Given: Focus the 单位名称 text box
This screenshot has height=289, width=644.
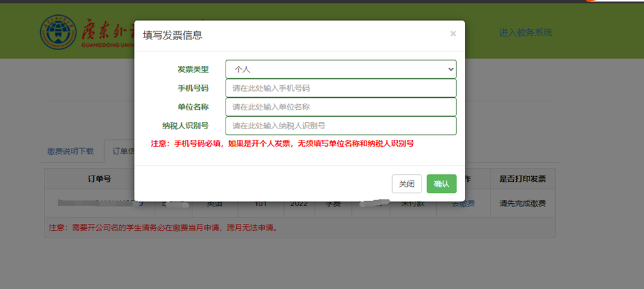Looking at the screenshot, I should coord(341,107).
